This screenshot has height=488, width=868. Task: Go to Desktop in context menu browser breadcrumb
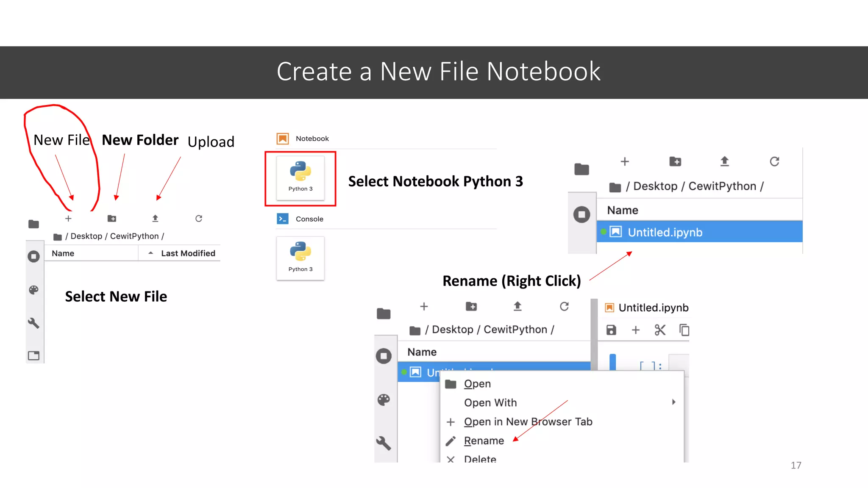click(453, 330)
